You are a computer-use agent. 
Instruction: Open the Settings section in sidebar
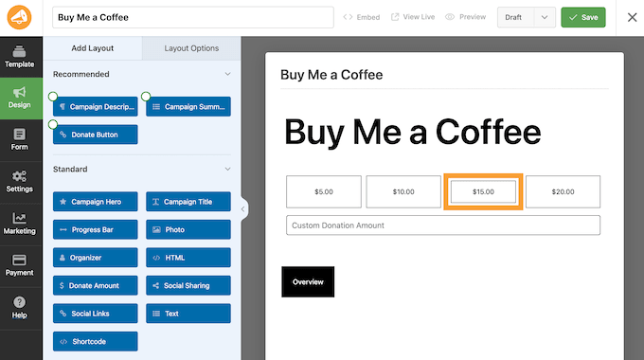click(x=20, y=182)
